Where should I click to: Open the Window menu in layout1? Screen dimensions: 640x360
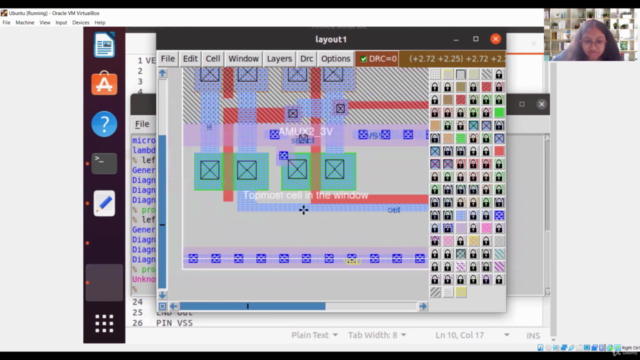(243, 59)
